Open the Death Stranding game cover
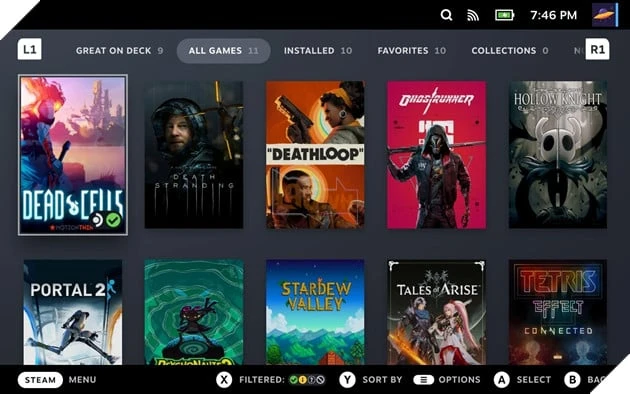This screenshot has width=630, height=394. [194, 155]
